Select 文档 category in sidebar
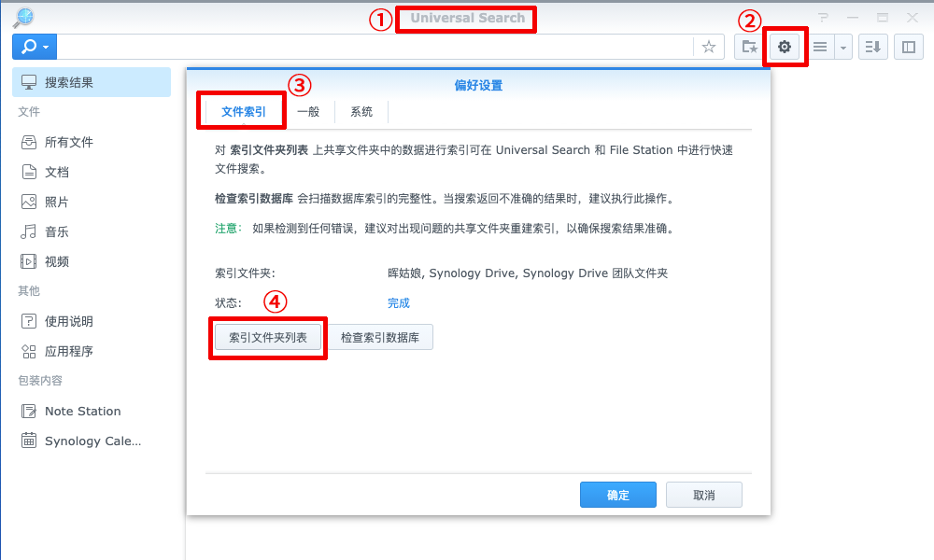 coord(92,172)
